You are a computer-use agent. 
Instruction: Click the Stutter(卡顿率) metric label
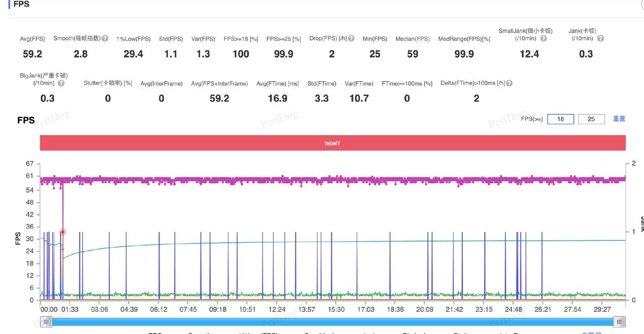coord(108,83)
